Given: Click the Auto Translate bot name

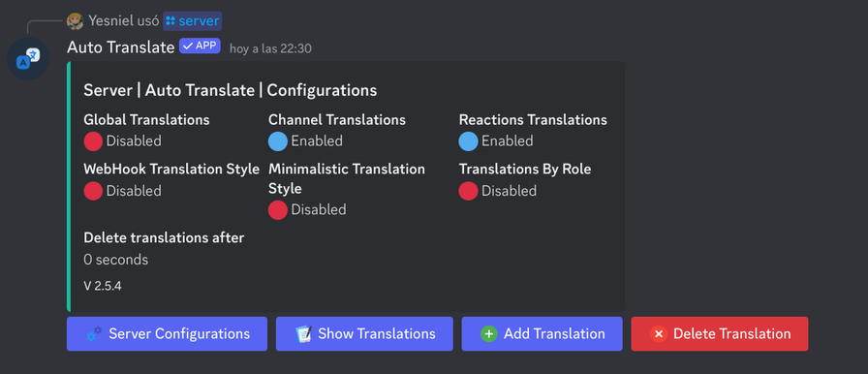Looking at the screenshot, I should pyautogui.click(x=121, y=47).
